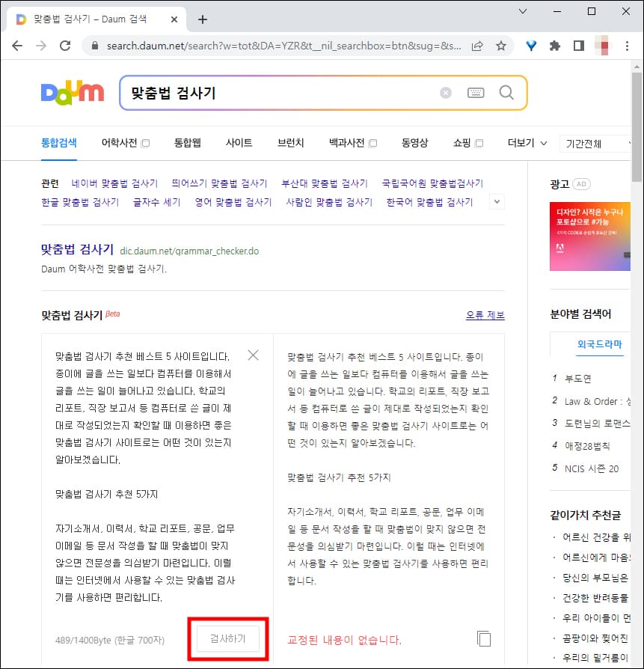Select the 쇼핑 search tab
The height and width of the screenshot is (669, 644).
[461, 143]
